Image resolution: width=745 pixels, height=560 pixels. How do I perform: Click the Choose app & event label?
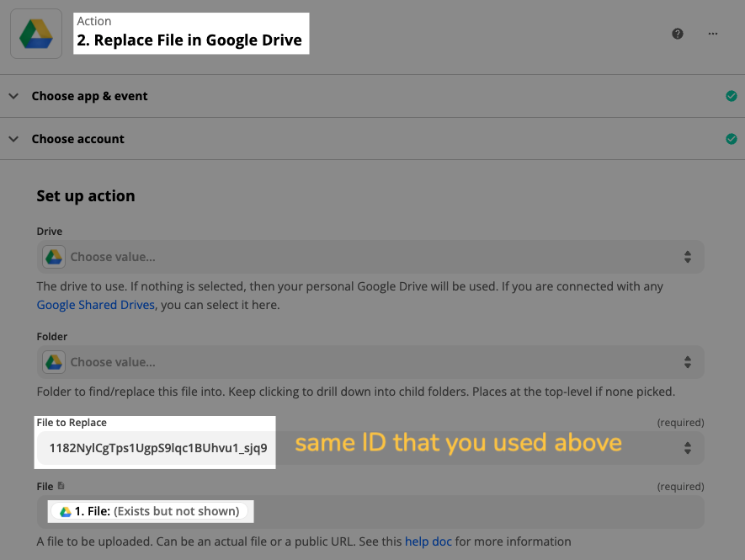point(90,96)
